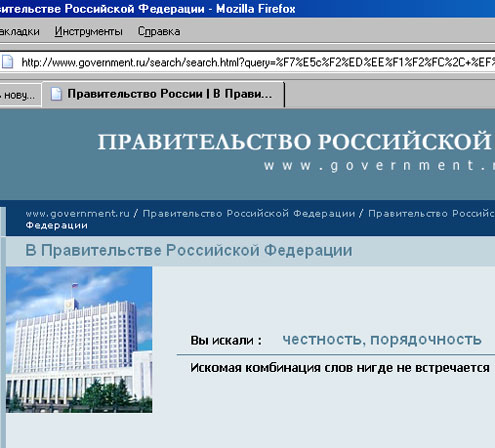Click the searched phrase честность, порядочность
Viewport: 495px width, 448px height.
(x=382, y=340)
